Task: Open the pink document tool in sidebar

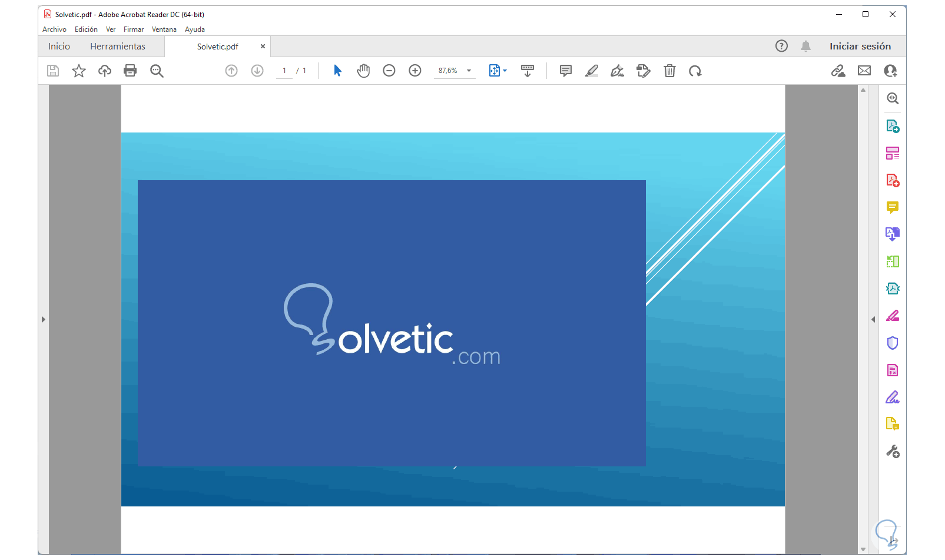Action: pyautogui.click(x=893, y=370)
